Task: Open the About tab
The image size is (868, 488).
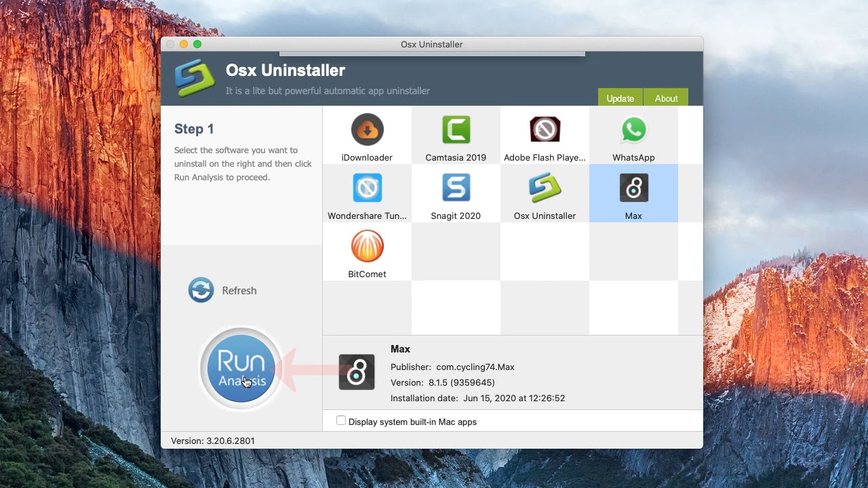Action: tap(666, 98)
